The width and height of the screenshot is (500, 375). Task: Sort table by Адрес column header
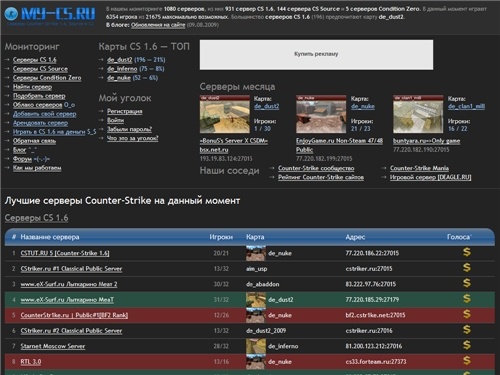coord(355,237)
